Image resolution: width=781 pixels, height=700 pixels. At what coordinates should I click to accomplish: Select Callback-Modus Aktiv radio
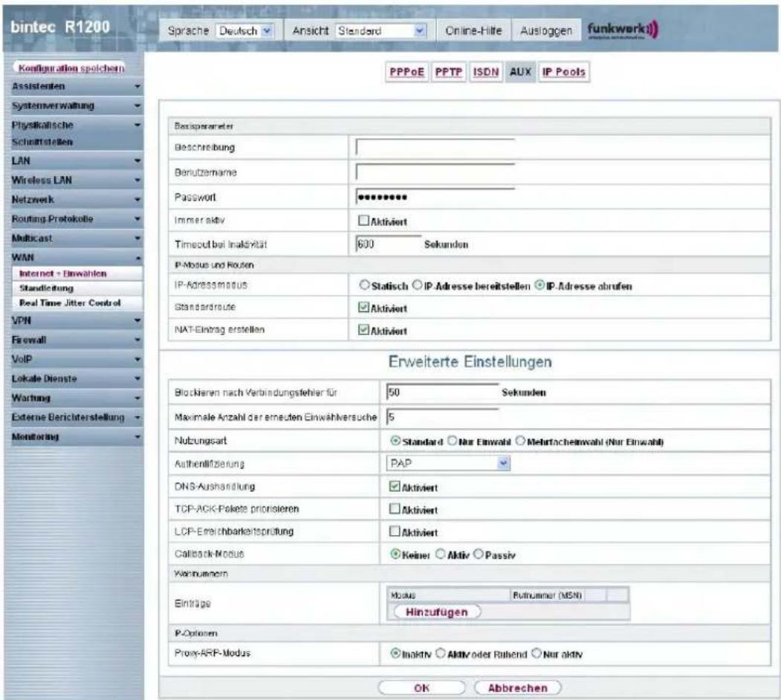[441, 554]
